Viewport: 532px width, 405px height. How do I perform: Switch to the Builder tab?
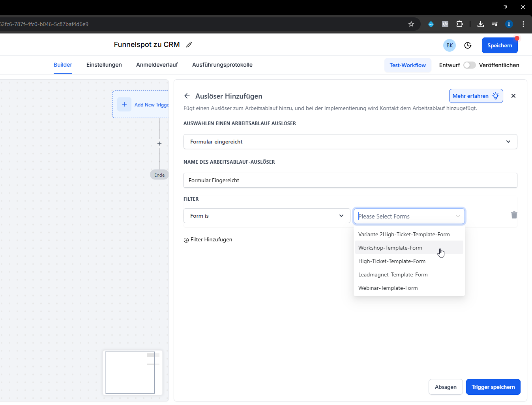[x=63, y=65]
